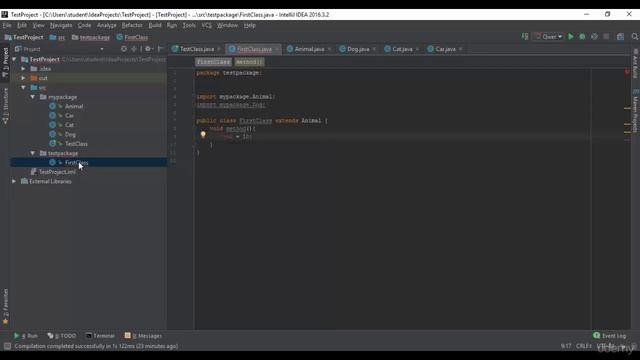Image resolution: width=640 pixels, height=360 pixels.
Task: Click a yellow warning stripe mark on scrollbar
Action: click(627, 108)
